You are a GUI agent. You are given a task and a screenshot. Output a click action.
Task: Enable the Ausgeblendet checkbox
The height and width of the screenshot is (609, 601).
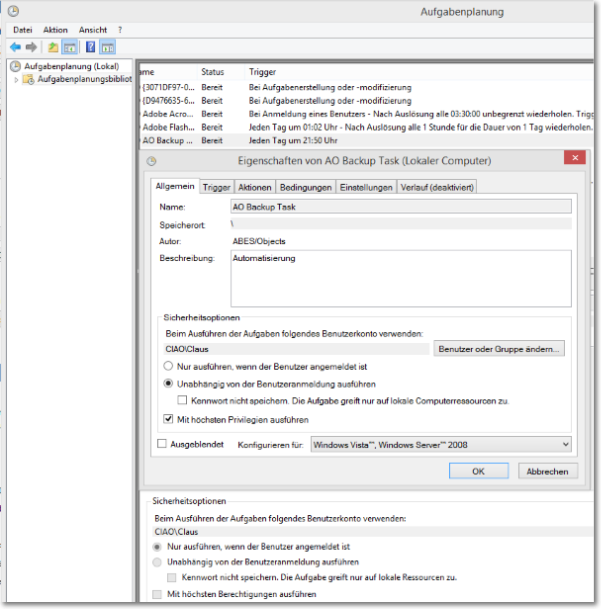click(x=162, y=444)
